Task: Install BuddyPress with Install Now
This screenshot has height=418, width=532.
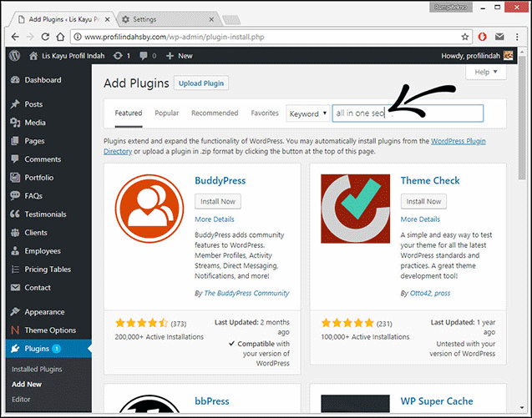Action: (x=218, y=201)
